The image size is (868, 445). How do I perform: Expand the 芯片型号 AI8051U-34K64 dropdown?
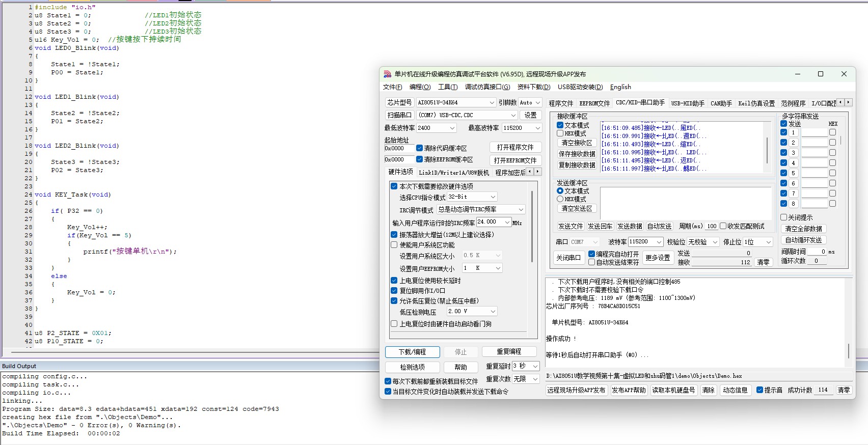(x=456, y=102)
